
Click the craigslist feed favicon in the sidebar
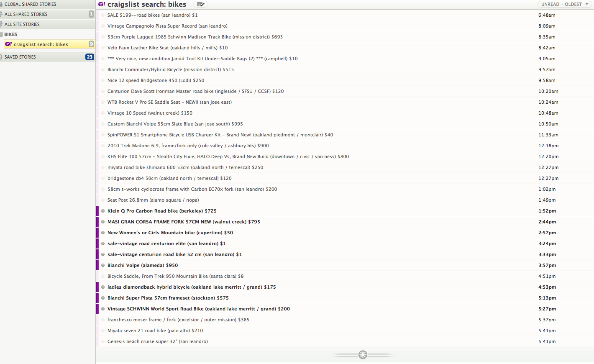tap(8, 44)
